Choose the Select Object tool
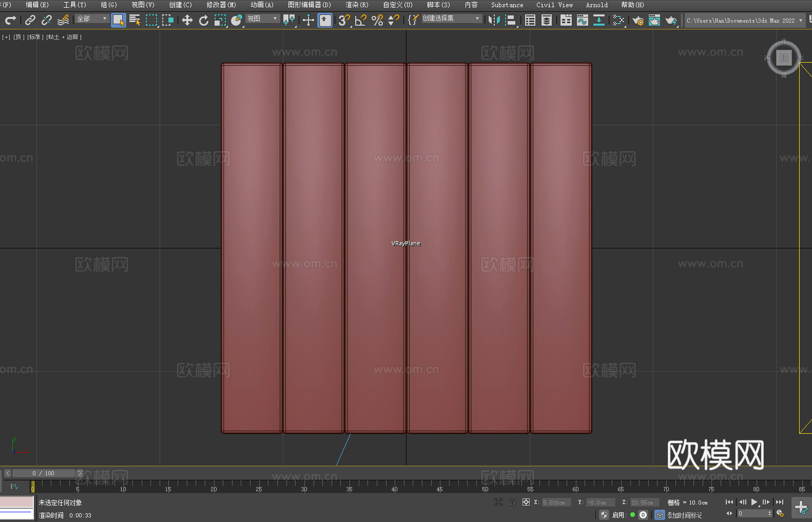Image resolution: width=812 pixels, height=522 pixels. click(x=119, y=20)
